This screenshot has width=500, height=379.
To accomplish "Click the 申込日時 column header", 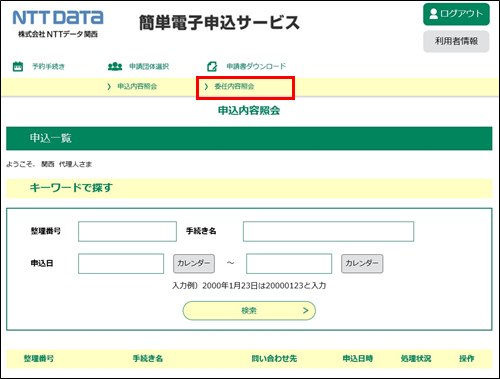I will [x=358, y=359].
